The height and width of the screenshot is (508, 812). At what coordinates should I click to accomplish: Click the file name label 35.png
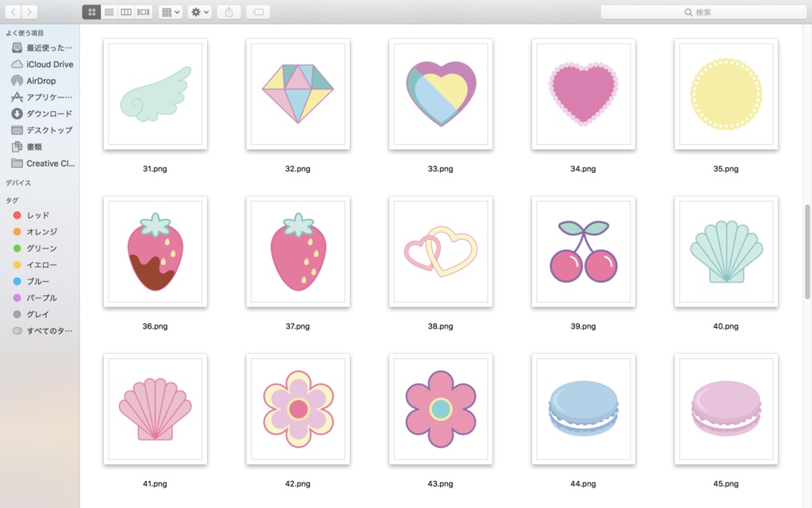[726, 169]
